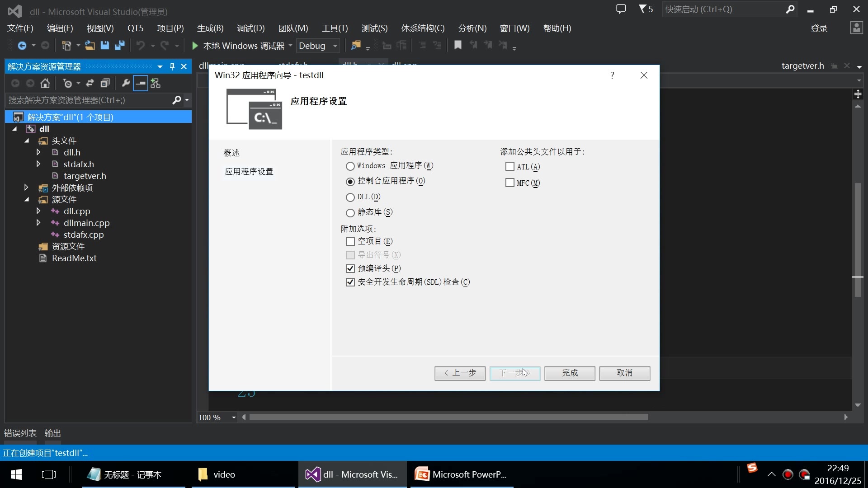Click the search magnifier in Solution Explorer
The width and height of the screenshot is (868, 488).
coord(177,100)
